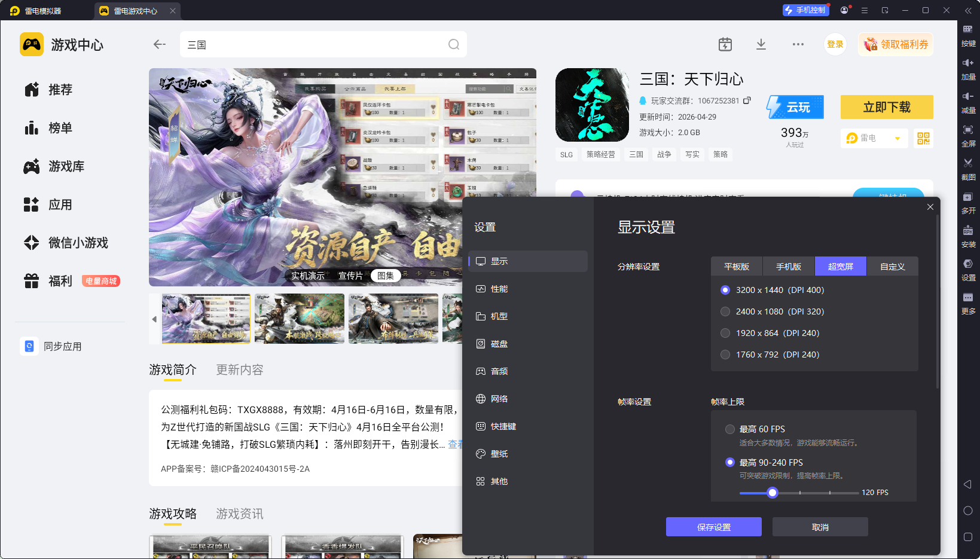Expand title bar hamburger menu
The height and width of the screenshot is (559, 980).
(865, 10)
